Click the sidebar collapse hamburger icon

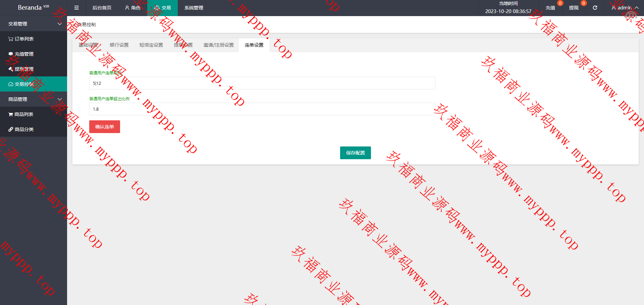pyautogui.click(x=76, y=8)
